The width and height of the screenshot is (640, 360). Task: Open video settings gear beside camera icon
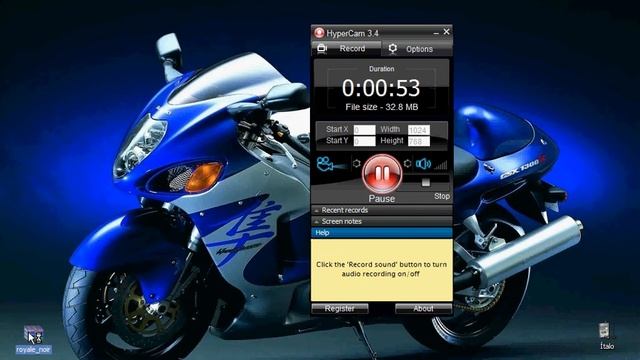tap(356, 164)
